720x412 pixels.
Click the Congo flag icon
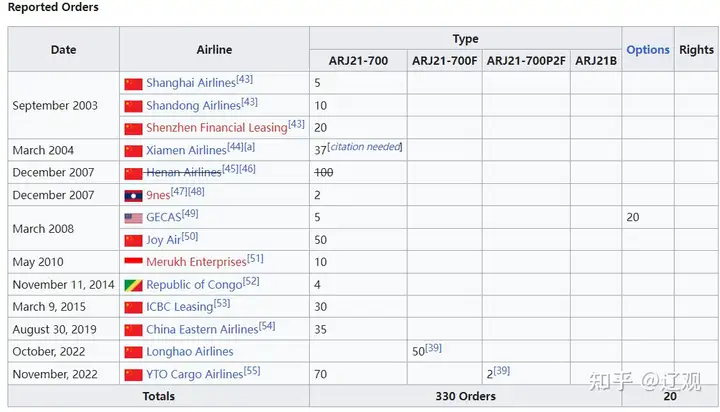coord(133,286)
